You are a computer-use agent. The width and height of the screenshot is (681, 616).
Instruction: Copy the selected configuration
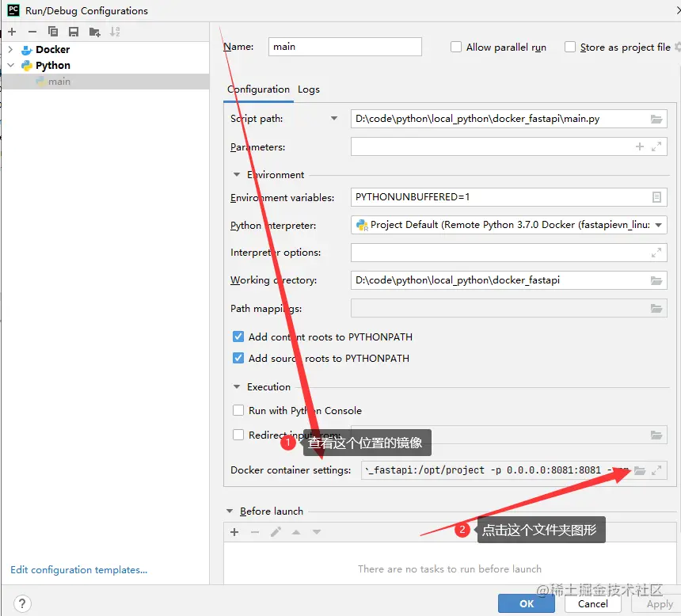point(53,32)
